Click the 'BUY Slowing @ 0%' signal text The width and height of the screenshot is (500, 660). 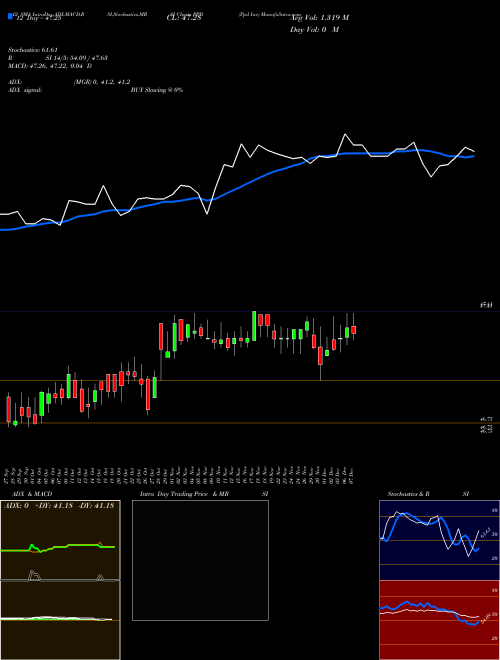click(157, 90)
